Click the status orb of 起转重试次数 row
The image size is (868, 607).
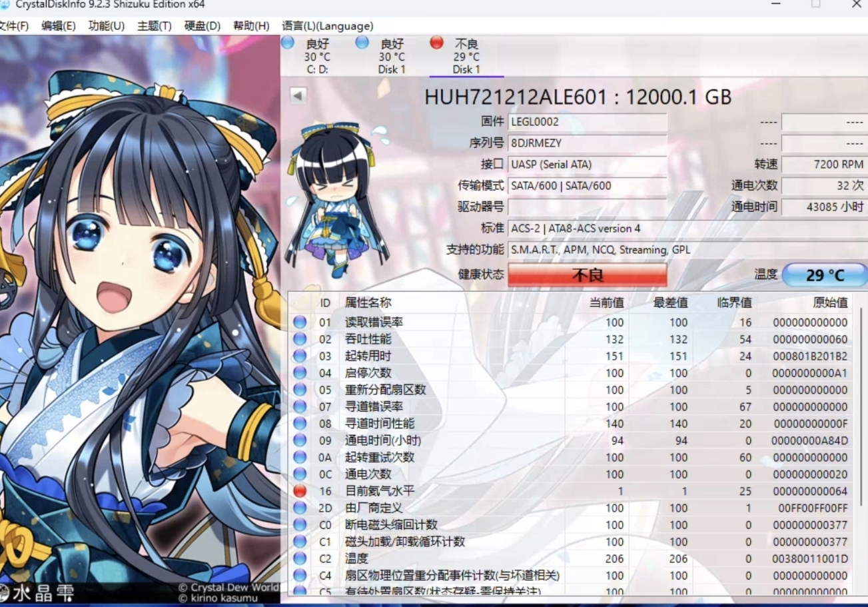pyautogui.click(x=300, y=457)
